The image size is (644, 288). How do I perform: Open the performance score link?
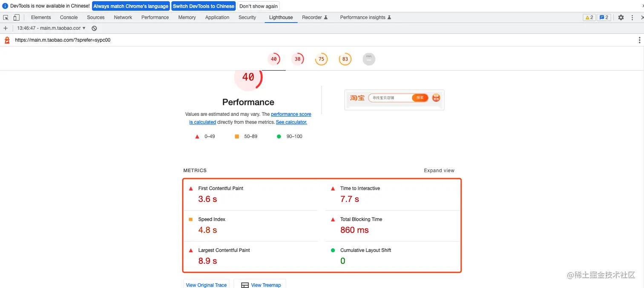(291, 114)
